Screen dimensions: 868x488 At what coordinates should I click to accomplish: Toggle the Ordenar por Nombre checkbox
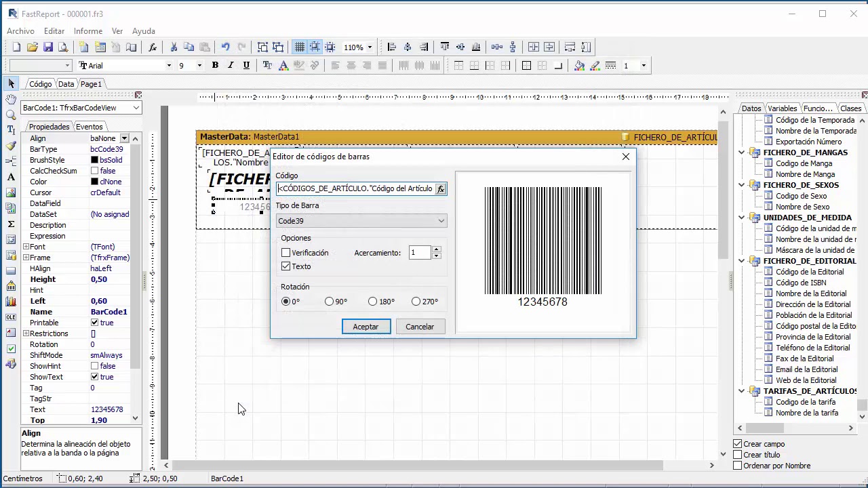(x=738, y=466)
